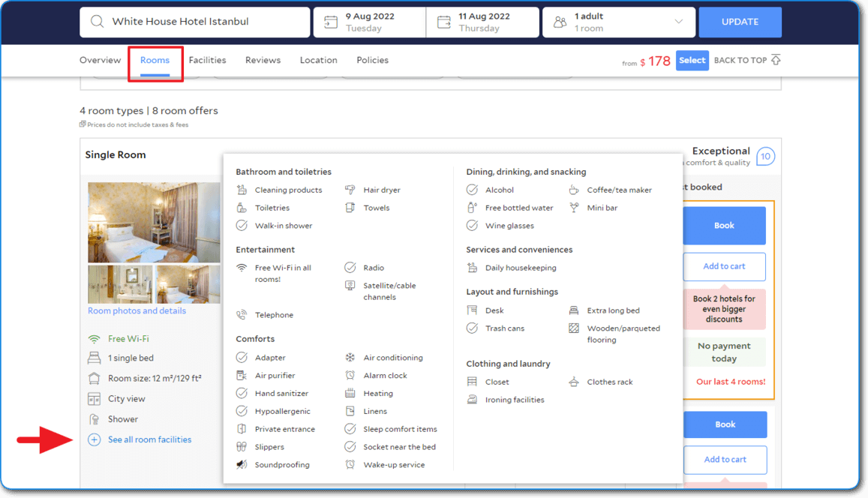Click the Free bottled water icon
The image size is (868, 498).
click(472, 208)
